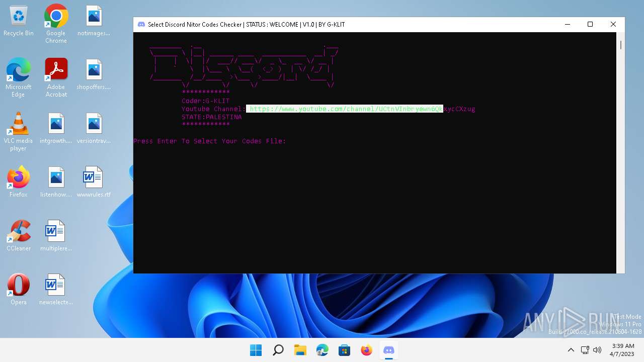Select the notimages file icon
Image resolution: width=644 pixels, height=362 pixels.
tap(94, 21)
